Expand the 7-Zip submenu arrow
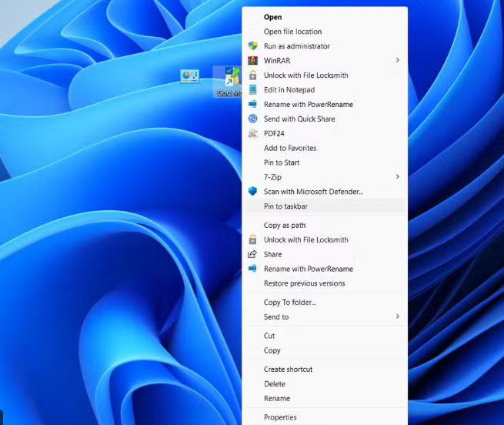The image size is (504, 425). tap(398, 177)
